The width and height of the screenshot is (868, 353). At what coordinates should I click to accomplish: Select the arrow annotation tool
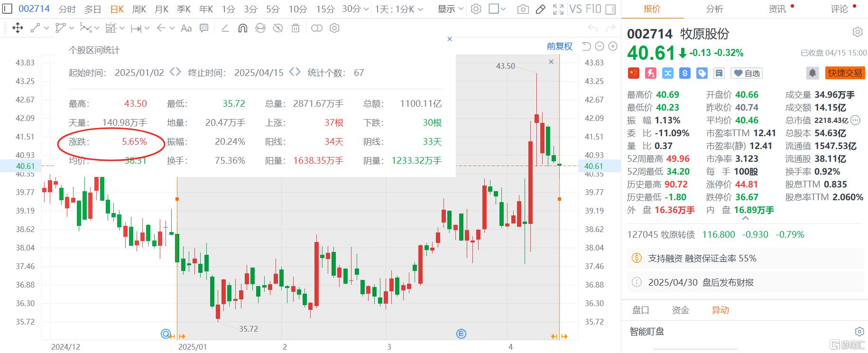pyautogui.click(x=161, y=28)
